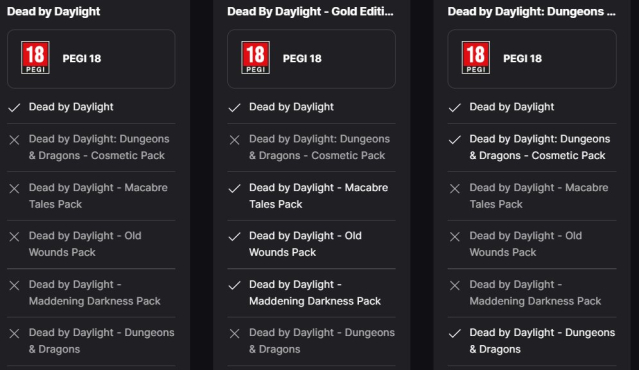Click checkmark beside Dungeons & Dragons Cosmetic Pack in third column

(455, 140)
